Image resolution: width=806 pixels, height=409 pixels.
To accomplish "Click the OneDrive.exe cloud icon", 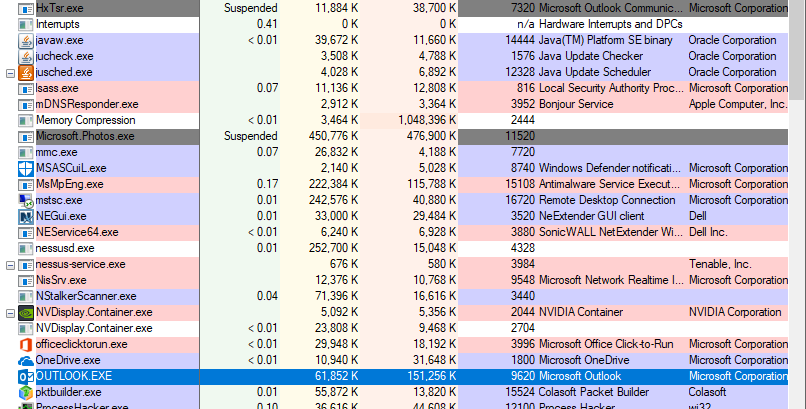I will (26, 361).
